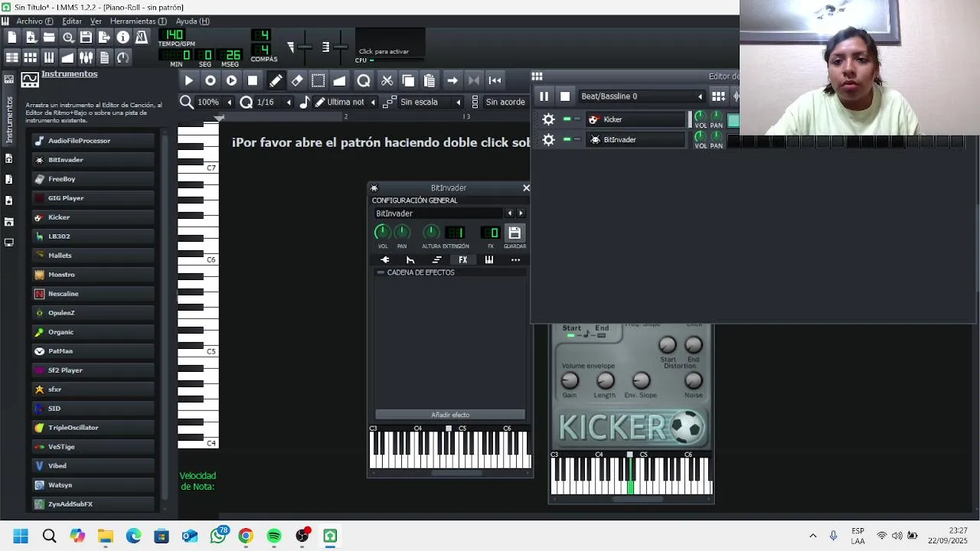This screenshot has height=551, width=980.
Task: Click 'Añadir efecto' button
Action: pyautogui.click(x=450, y=415)
